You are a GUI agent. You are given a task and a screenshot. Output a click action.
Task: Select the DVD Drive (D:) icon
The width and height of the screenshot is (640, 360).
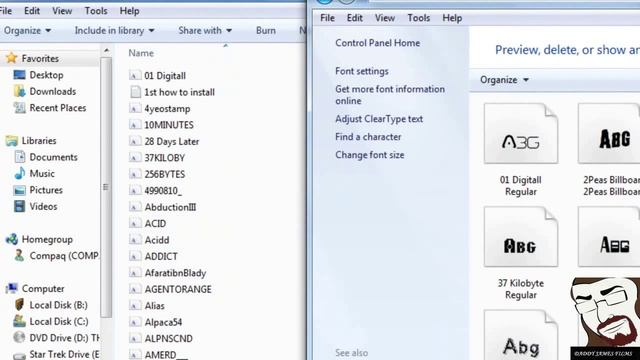coord(19,338)
